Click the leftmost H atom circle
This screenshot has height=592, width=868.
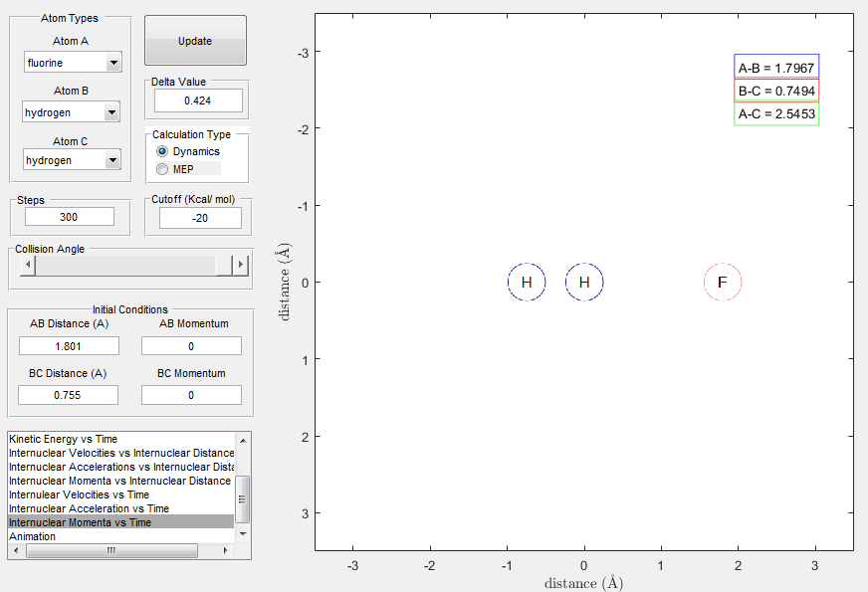coord(527,283)
